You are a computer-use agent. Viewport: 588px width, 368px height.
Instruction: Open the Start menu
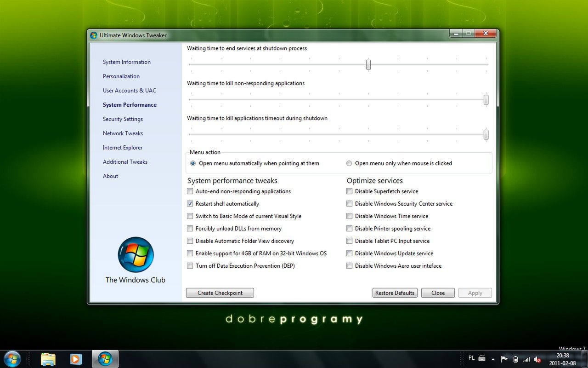[12, 358]
